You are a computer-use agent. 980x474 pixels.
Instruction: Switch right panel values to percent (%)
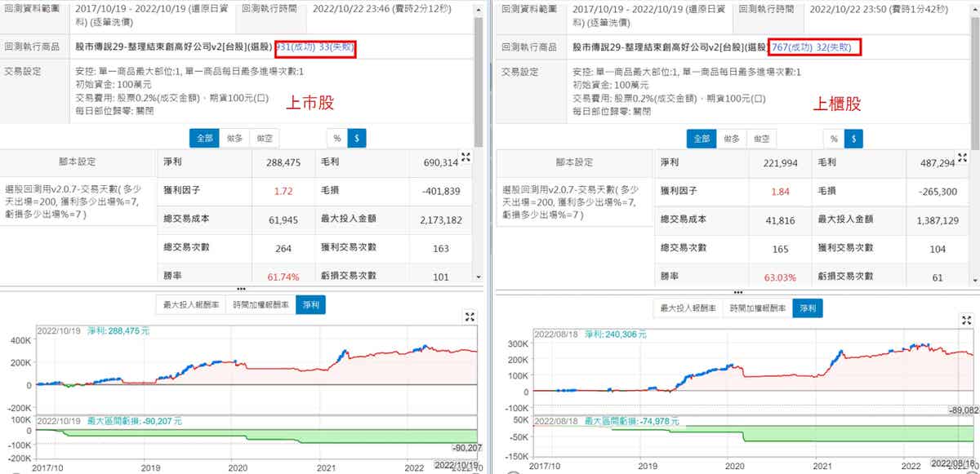point(833,139)
